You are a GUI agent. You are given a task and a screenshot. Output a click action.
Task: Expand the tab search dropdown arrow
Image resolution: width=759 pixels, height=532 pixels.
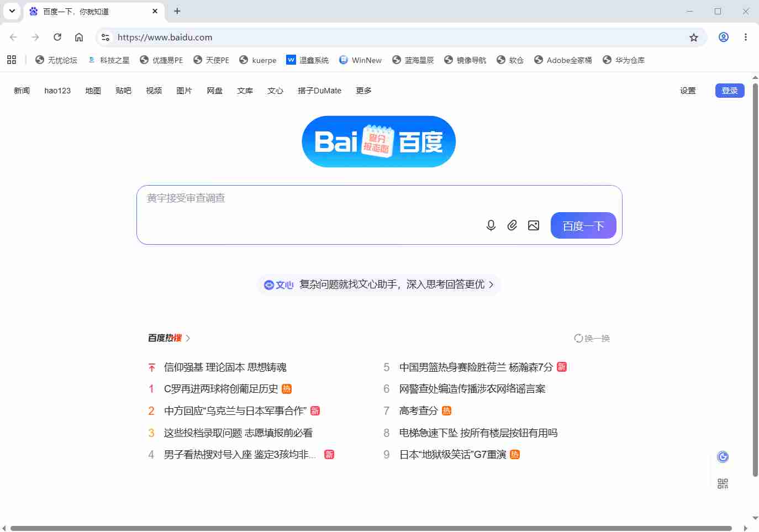(x=12, y=11)
